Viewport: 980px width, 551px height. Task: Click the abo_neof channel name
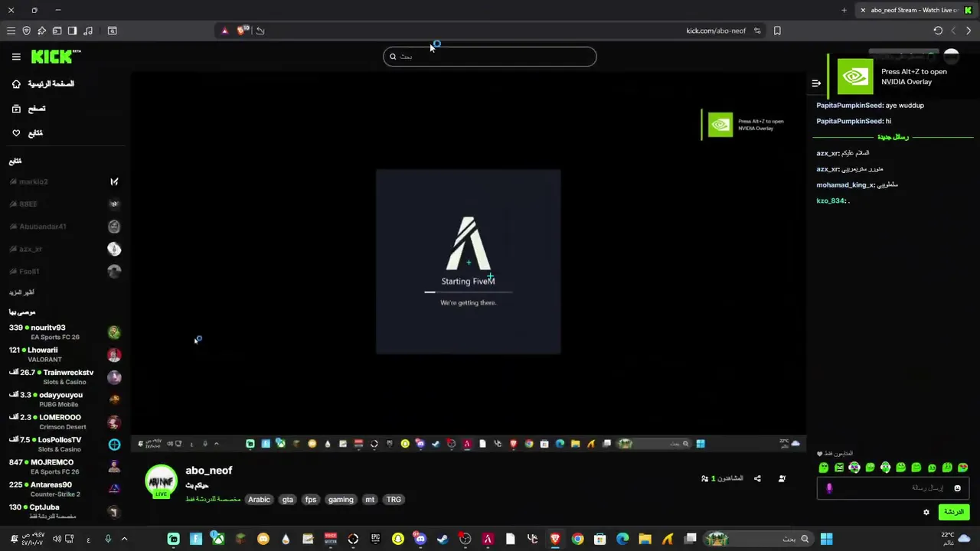coord(208,471)
